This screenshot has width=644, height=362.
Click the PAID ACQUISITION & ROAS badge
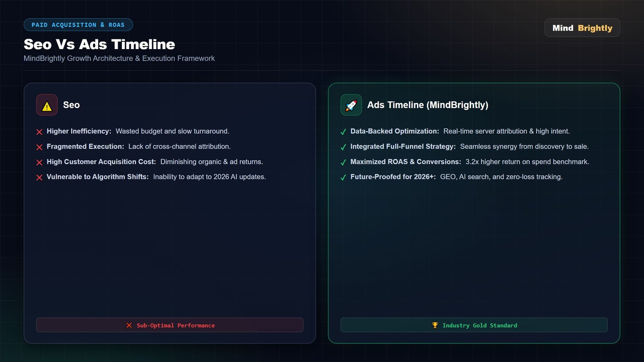point(78,25)
